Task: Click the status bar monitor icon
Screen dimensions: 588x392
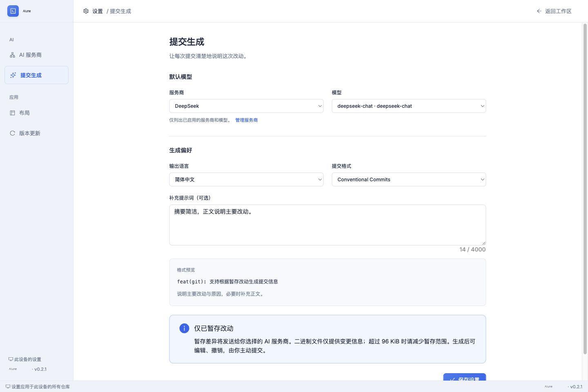Action: coord(8,386)
